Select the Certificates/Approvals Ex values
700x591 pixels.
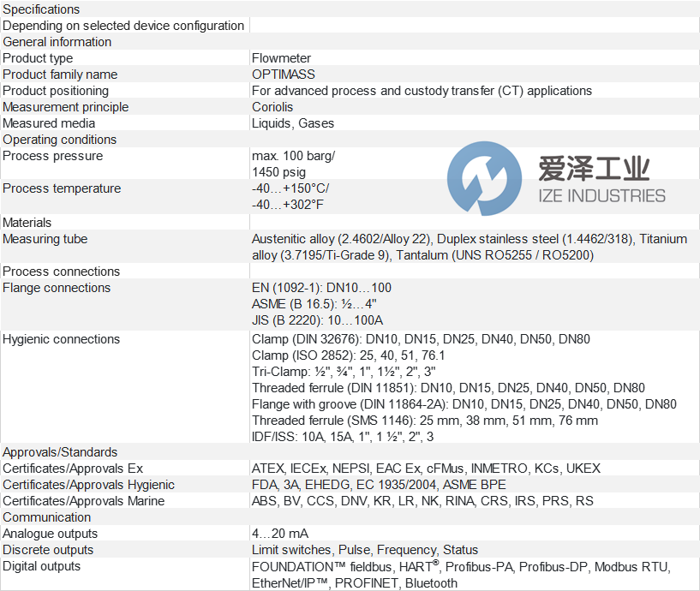(426, 469)
